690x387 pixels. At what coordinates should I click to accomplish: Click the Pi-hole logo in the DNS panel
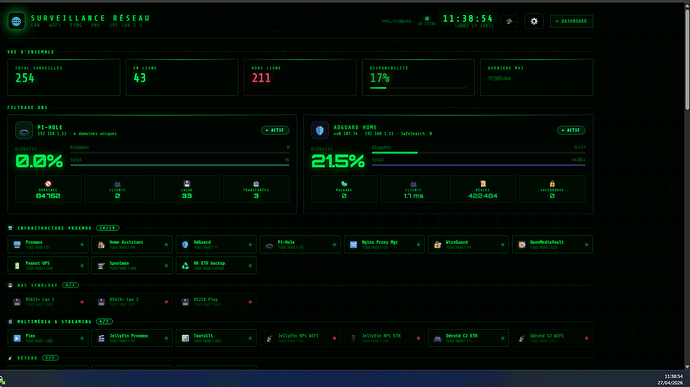[x=24, y=130]
